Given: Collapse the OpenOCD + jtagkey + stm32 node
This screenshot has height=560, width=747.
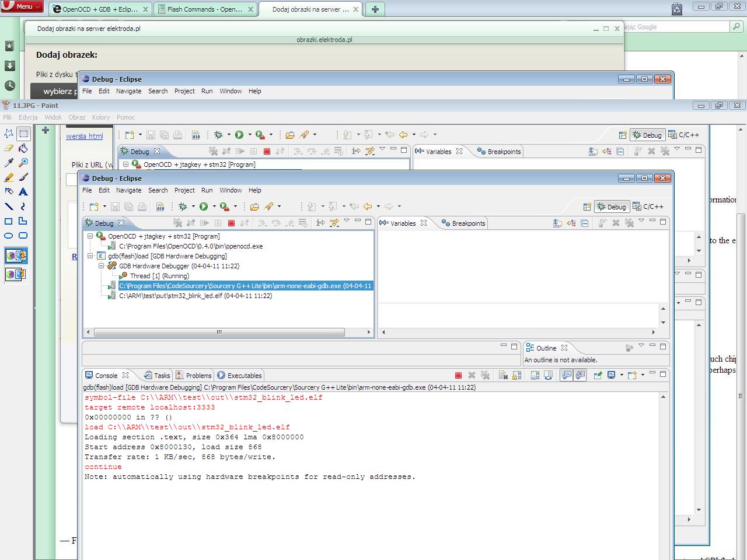Looking at the screenshot, I should (x=90, y=236).
